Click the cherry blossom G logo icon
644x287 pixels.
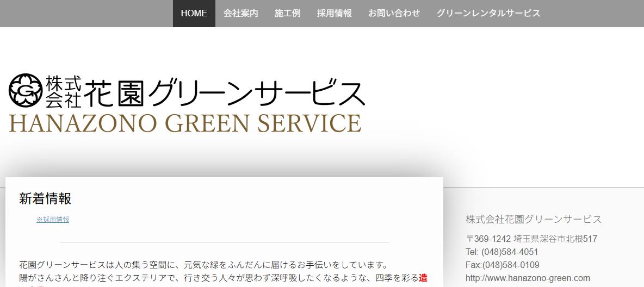click(x=26, y=90)
